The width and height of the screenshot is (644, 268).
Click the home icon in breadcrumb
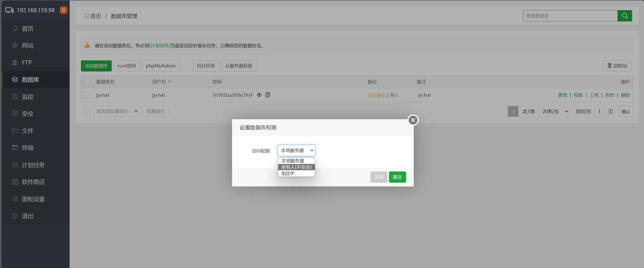[87, 16]
